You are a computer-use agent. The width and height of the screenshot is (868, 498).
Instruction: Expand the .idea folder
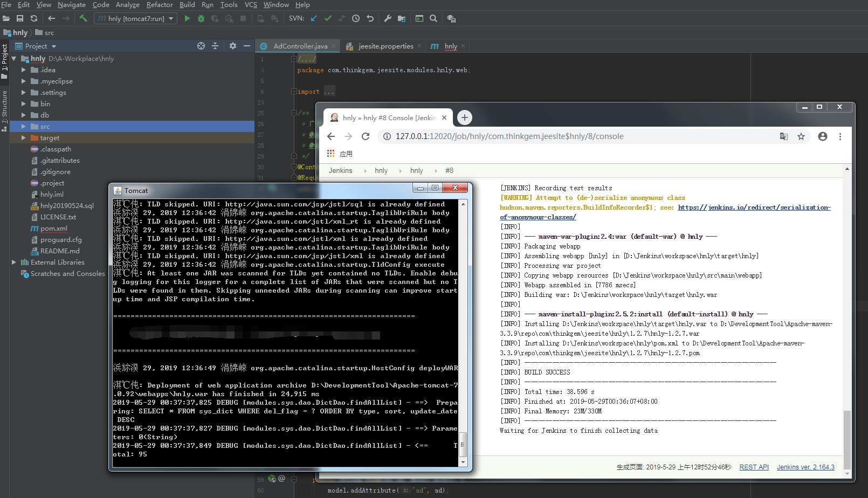[24, 70]
